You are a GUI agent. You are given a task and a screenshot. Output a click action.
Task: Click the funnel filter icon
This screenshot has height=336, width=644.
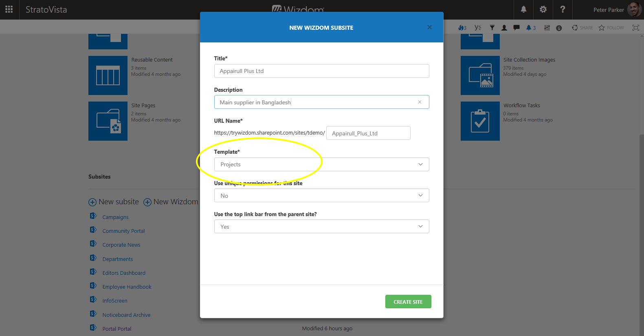pyautogui.click(x=492, y=28)
